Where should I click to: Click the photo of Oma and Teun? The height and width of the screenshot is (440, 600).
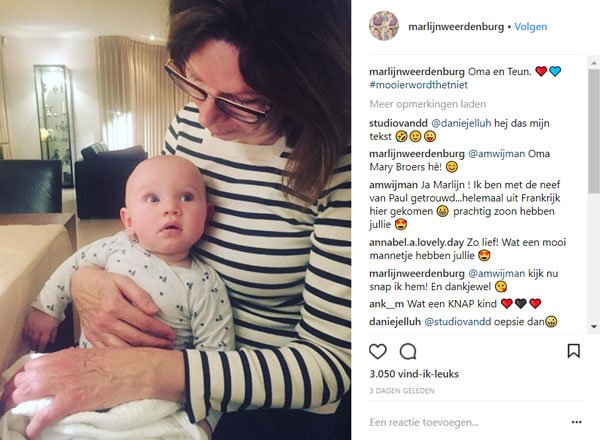pos(176,220)
